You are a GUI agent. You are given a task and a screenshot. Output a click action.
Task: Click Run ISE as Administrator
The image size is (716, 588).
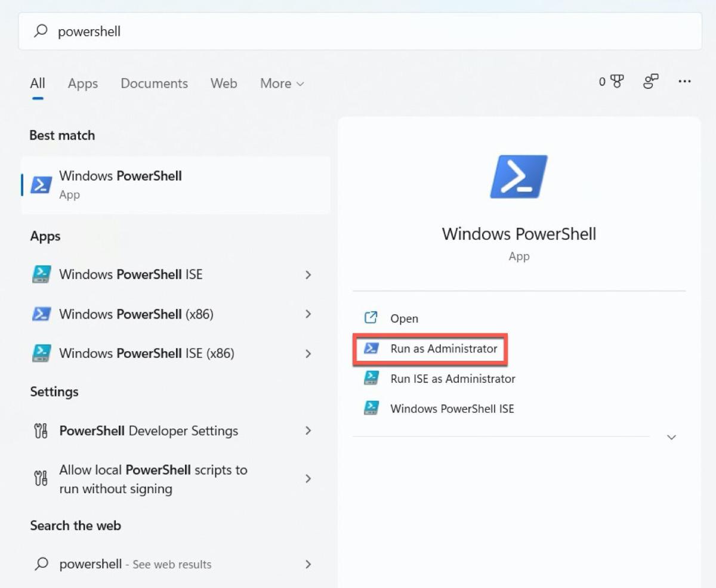coord(452,379)
